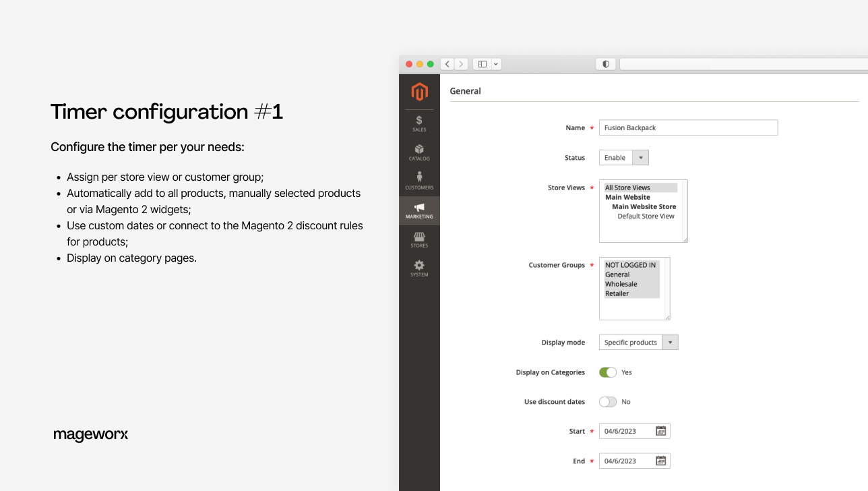Click the appearance toggle button in the browser toolbar
868x491 pixels.
pyautogui.click(x=604, y=63)
